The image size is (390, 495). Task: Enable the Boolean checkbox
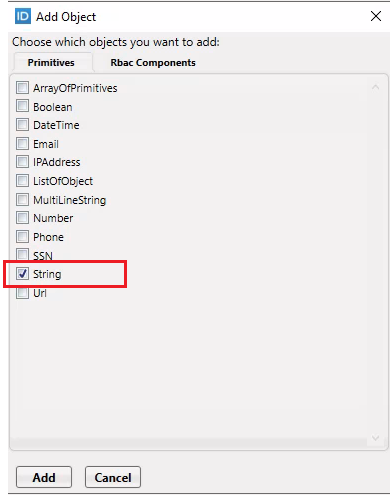(22, 106)
